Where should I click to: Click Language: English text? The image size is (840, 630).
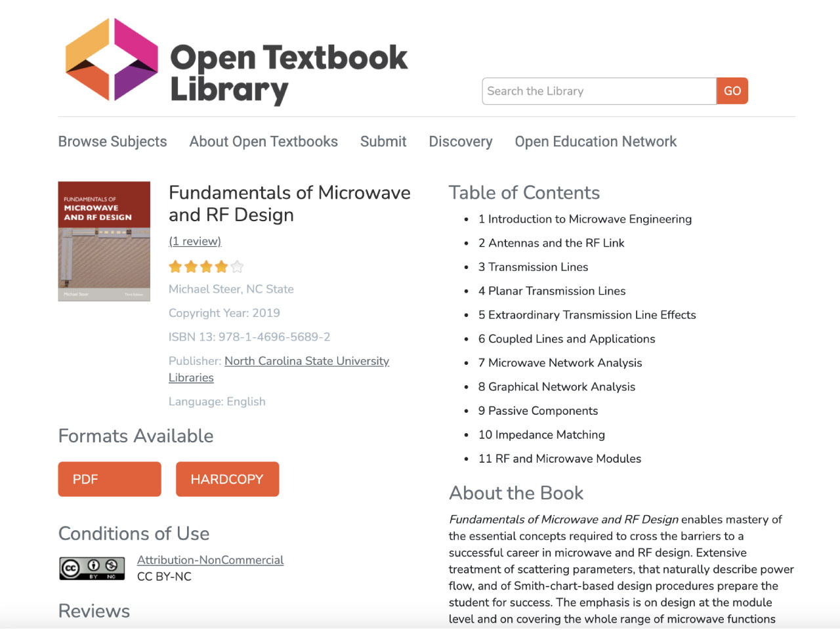point(217,402)
